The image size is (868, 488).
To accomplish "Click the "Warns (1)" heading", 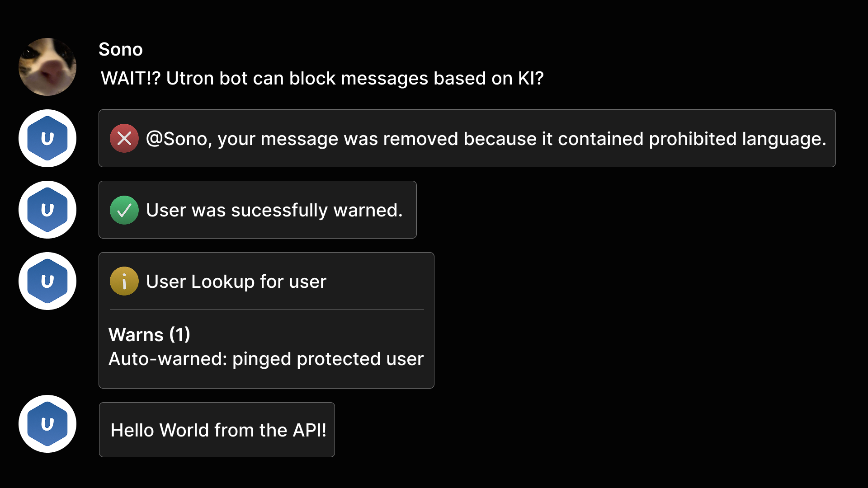I will pyautogui.click(x=149, y=335).
